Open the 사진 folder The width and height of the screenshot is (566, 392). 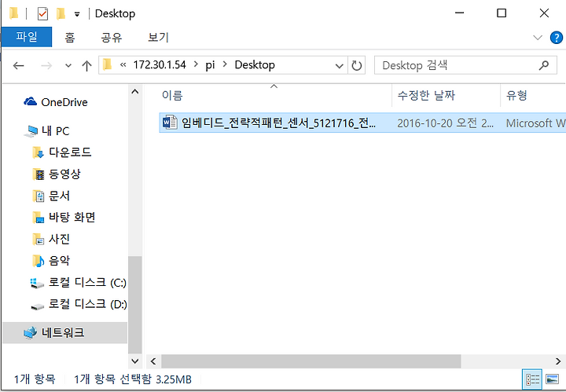(x=59, y=239)
